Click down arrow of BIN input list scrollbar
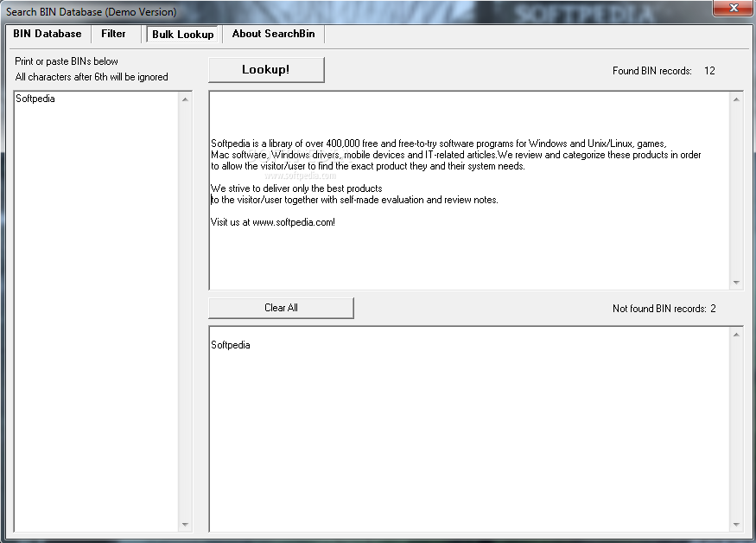Screen dimensions: 756x543 [185, 524]
